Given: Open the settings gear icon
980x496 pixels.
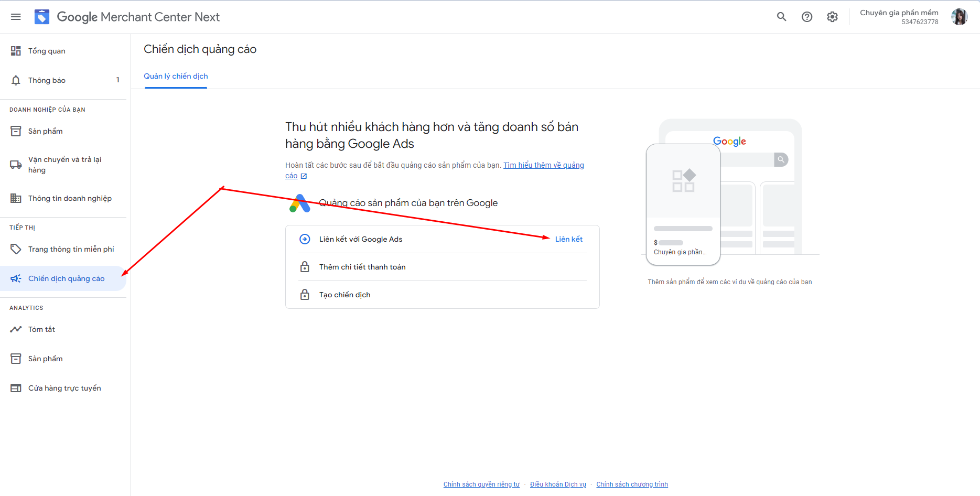Looking at the screenshot, I should 832,17.
